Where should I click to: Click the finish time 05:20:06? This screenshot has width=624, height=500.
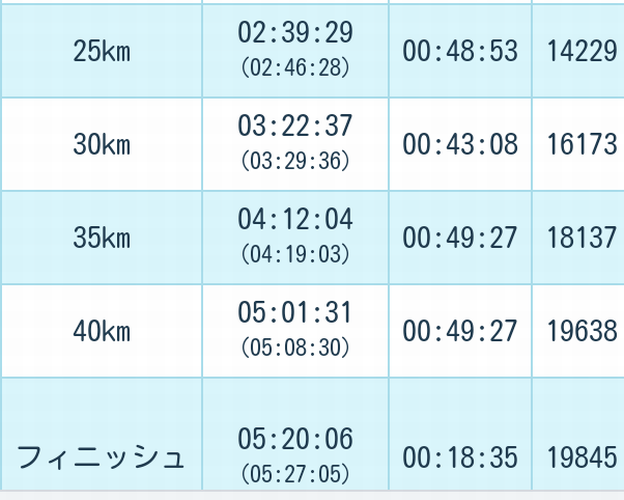[295, 439]
